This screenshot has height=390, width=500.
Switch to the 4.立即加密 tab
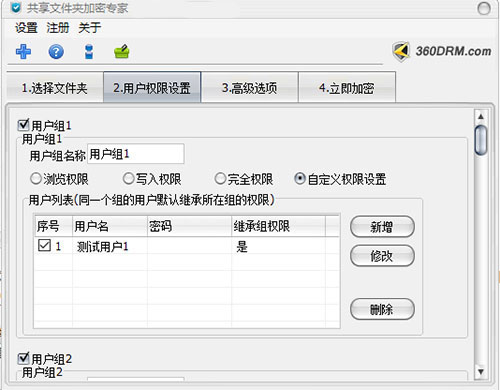(x=347, y=88)
